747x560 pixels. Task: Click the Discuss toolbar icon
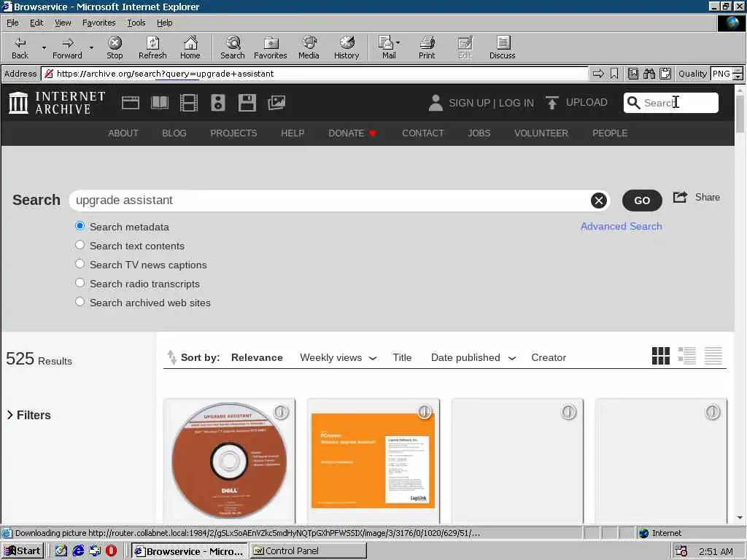click(x=502, y=47)
